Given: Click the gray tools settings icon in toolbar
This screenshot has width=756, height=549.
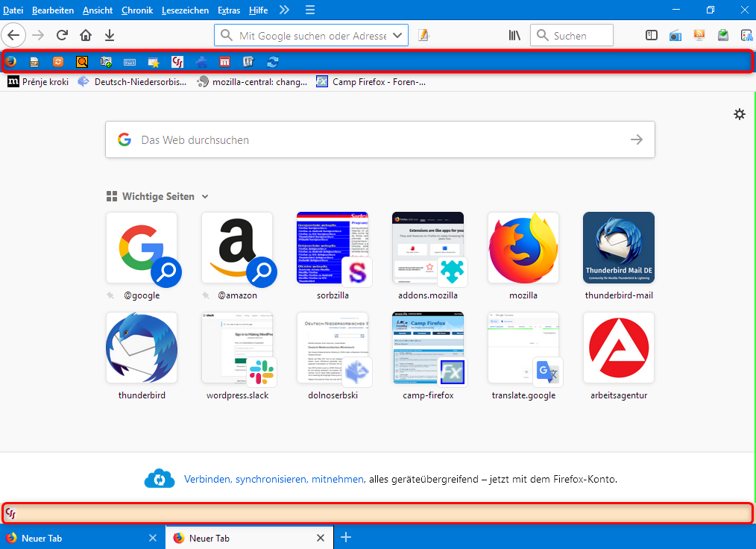Looking at the screenshot, I should point(249,62).
